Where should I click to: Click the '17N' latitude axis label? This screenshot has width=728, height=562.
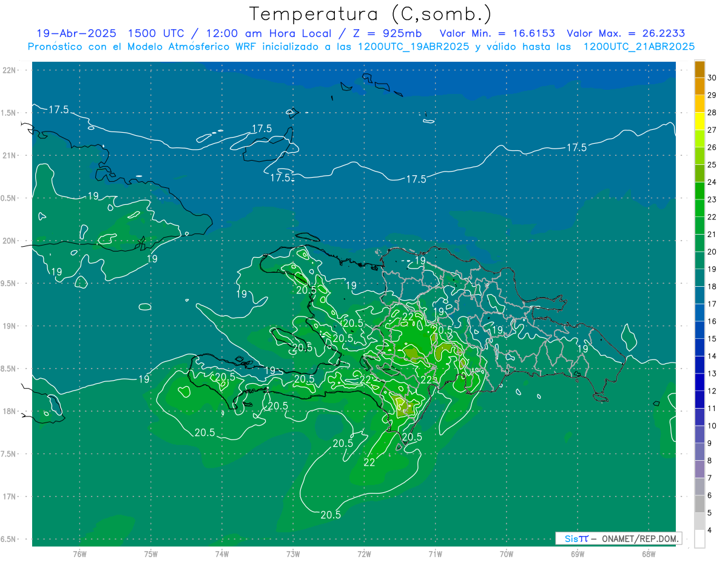[x=9, y=497]
